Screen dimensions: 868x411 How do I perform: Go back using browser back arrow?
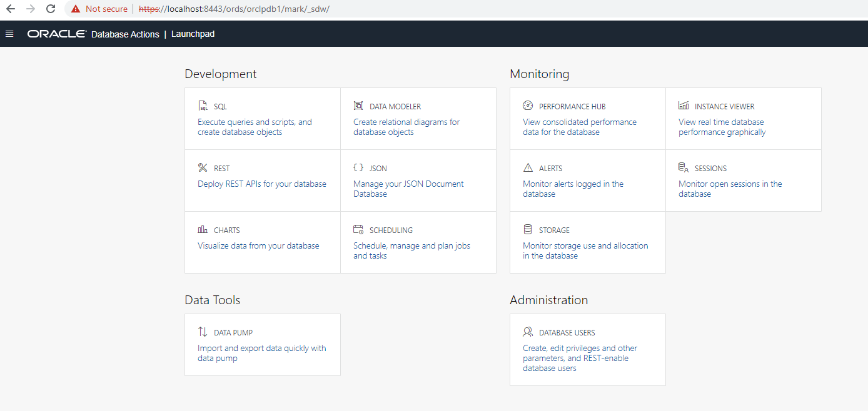click(x=10, y=9)
